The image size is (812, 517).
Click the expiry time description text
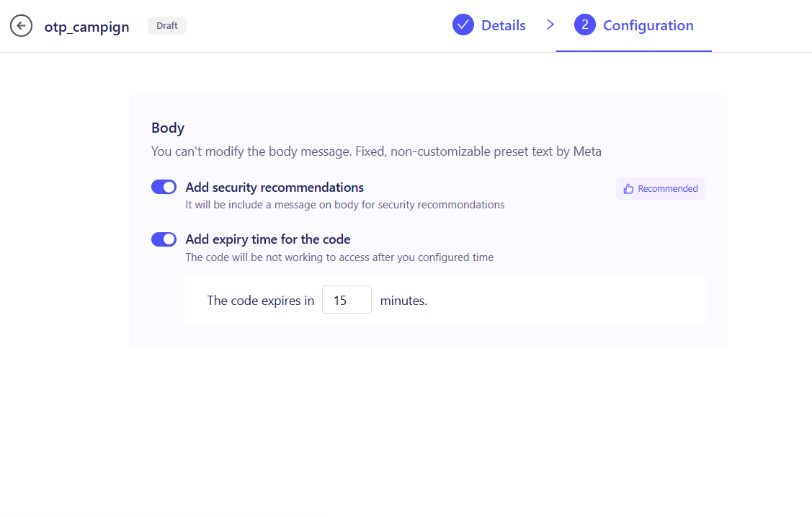(x=339, y=257)
